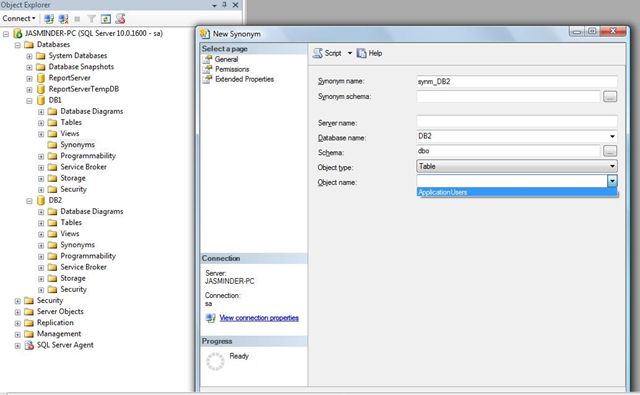
Task: Select the ReportServerTempDB database icon
Action: coord(41,89)
